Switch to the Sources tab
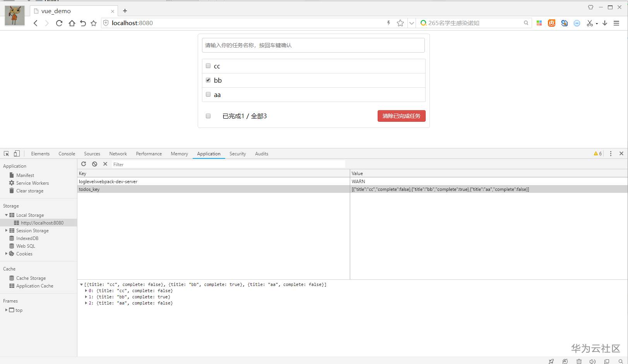 92,153
